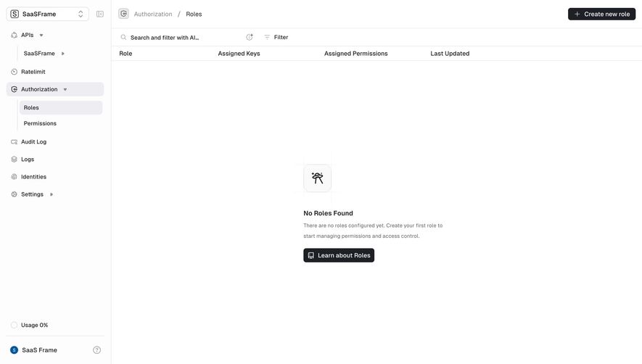Screen dimensions: 642x364
Task: Click Learn about Roles button
Action: [339, 255]
